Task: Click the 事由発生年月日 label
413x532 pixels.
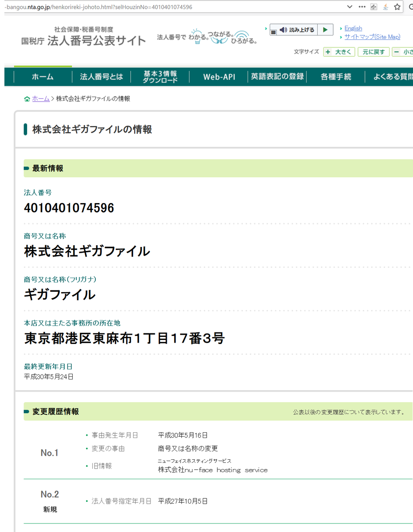Action: (x=115, y=435)
